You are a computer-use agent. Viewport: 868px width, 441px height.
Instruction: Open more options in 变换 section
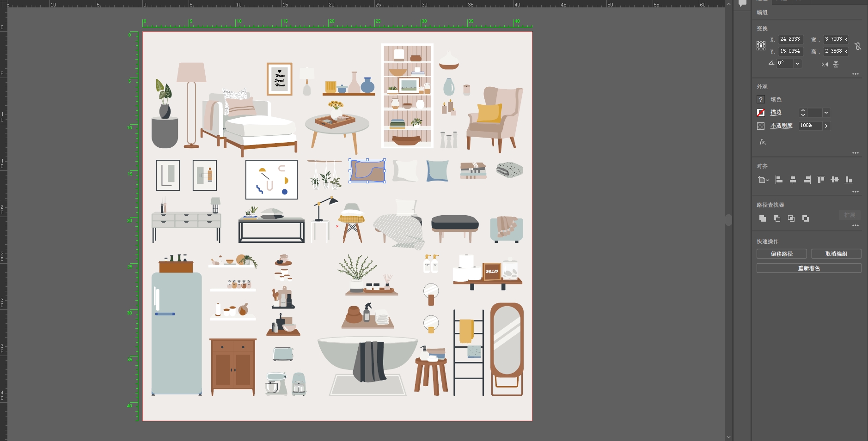coord(856,74)
